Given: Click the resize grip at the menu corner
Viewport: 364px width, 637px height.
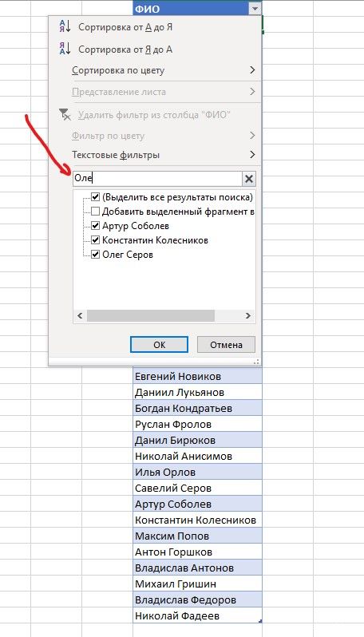Looking at the screenshot, I should tap(256, 361).
